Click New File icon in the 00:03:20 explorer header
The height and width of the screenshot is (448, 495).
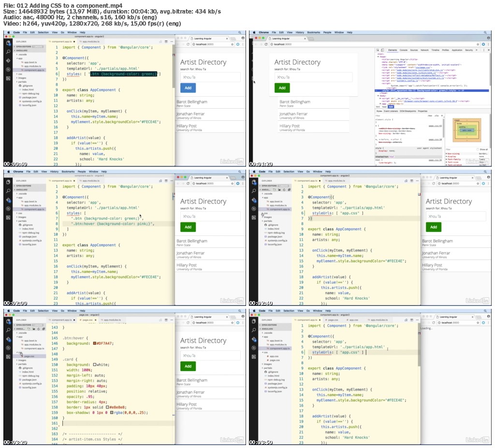[x=29, y=329]
